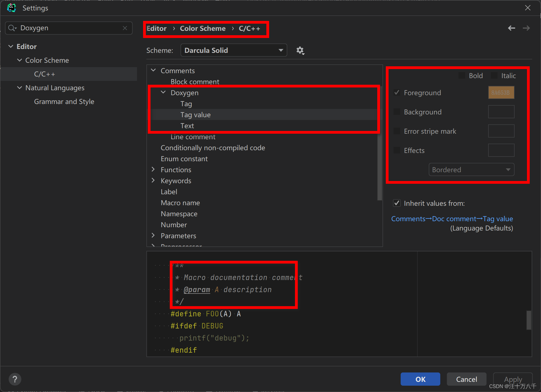Expand the Functions tree node

153,169
